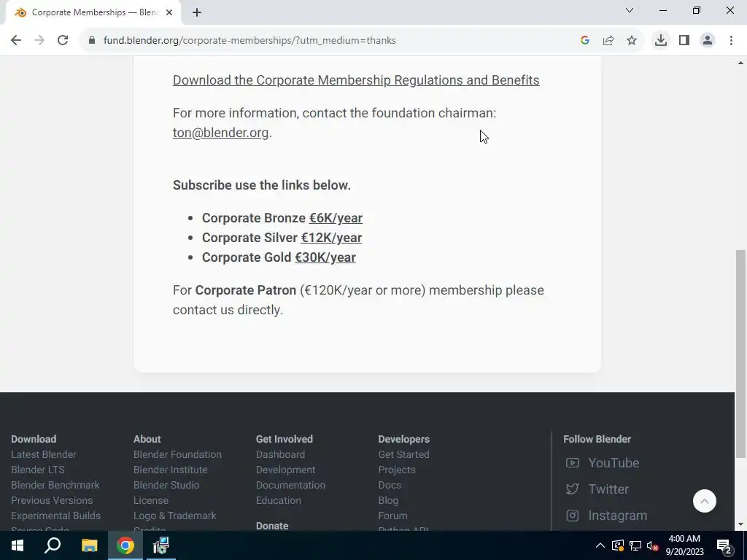This screenshot has width=747, height=560.
Task: Open File Explorer from taskbar
Action: pyautogui.click(x=89, y=545)
